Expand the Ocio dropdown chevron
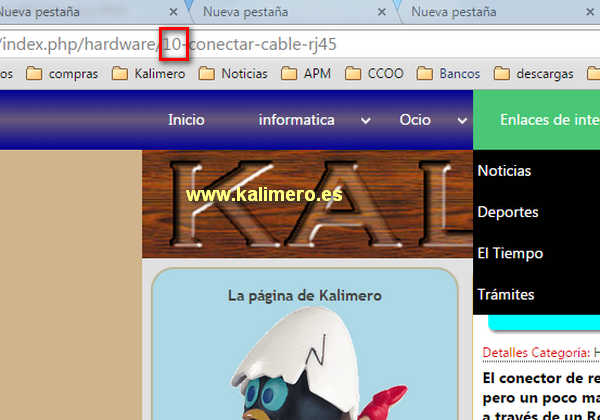 pos(462,121)
